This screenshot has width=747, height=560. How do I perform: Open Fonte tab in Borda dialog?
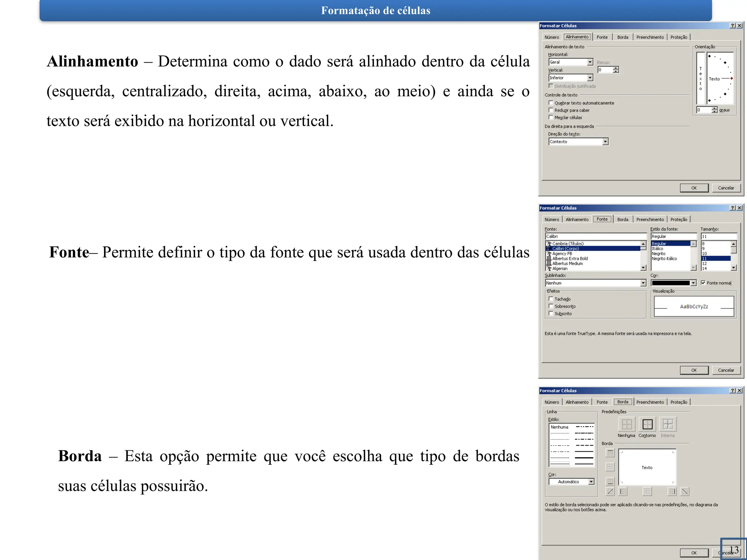602,402
